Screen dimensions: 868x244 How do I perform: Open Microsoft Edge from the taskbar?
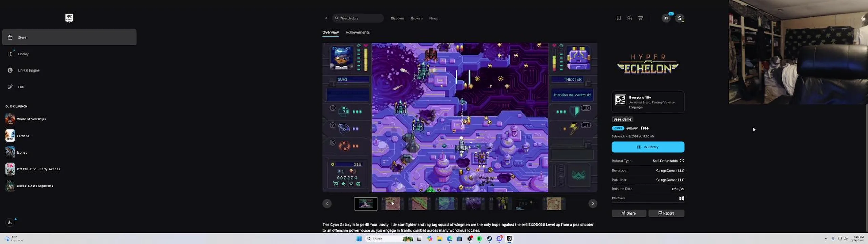click(450, 239)
